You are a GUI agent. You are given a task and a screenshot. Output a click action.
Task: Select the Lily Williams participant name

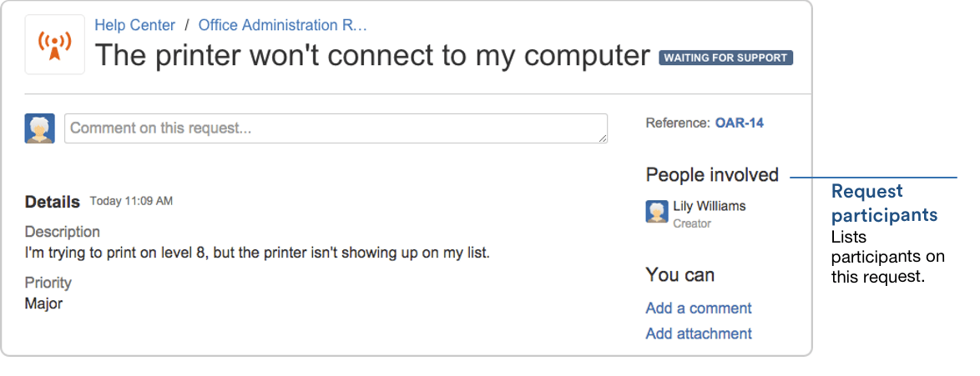pyautogui.click(x=710, y=206)
